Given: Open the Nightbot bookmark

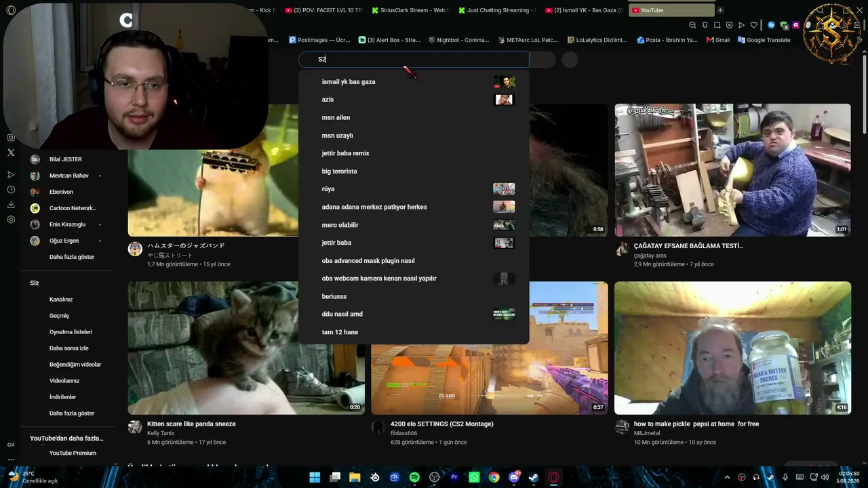Looking at the screenshot, I should coord(459,40).
